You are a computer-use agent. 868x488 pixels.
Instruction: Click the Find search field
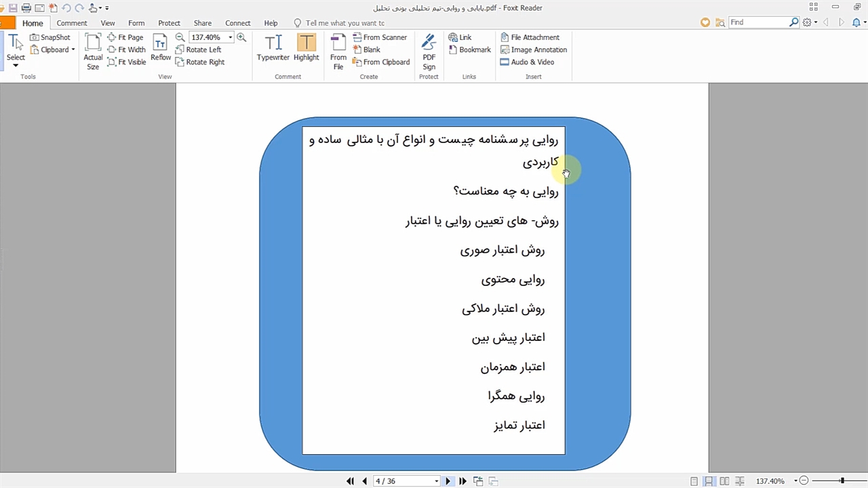(x=758, y=22)
